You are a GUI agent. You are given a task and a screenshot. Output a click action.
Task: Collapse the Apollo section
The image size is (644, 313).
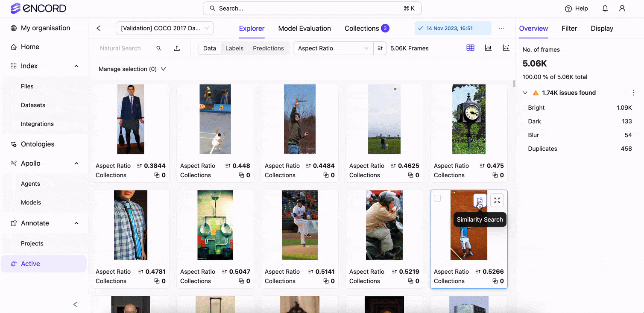76,164
